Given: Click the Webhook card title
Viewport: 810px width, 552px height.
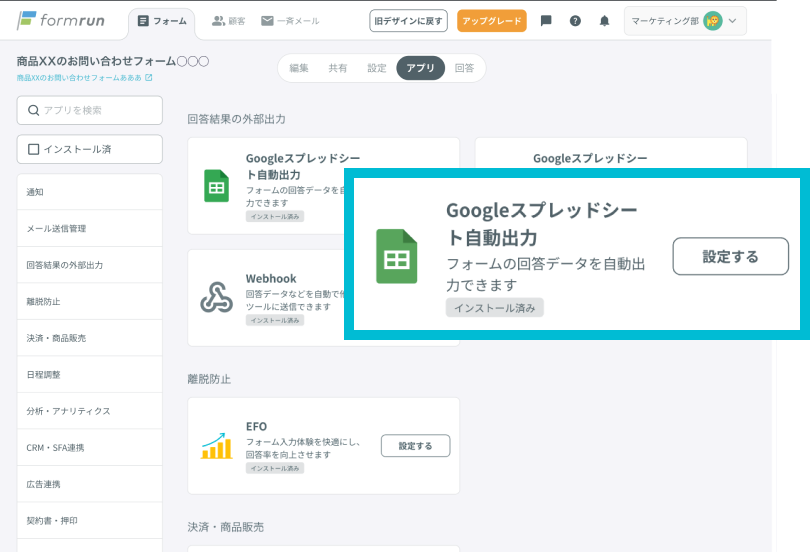Looking at the screenshot, I should click(x=271, y=278).
